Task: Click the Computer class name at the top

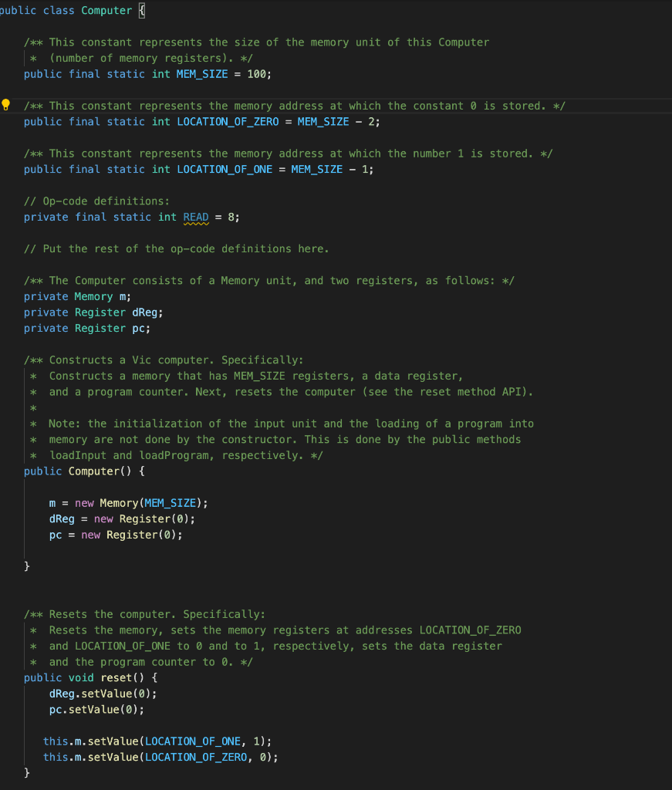Action: pyautogui.click(x=106, y=10)
